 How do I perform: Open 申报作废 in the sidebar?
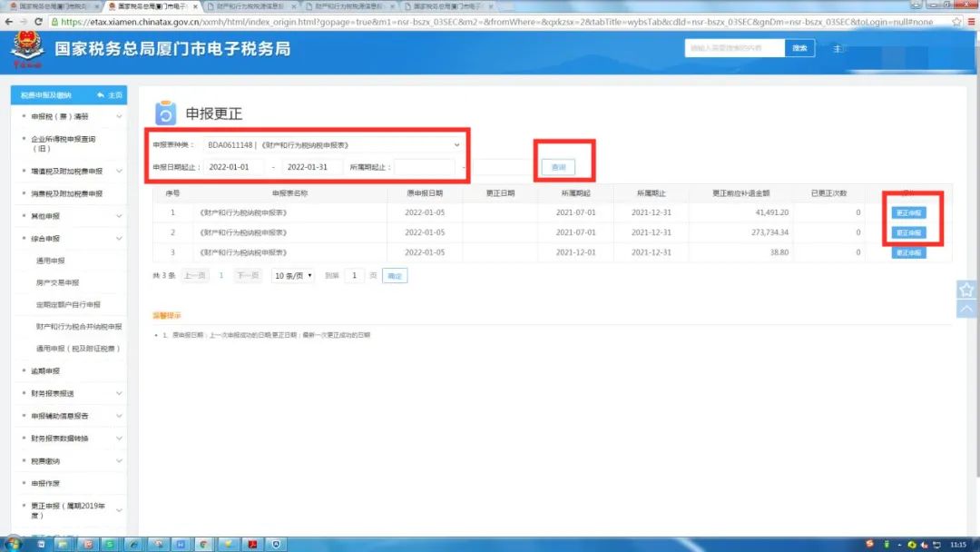45,483
